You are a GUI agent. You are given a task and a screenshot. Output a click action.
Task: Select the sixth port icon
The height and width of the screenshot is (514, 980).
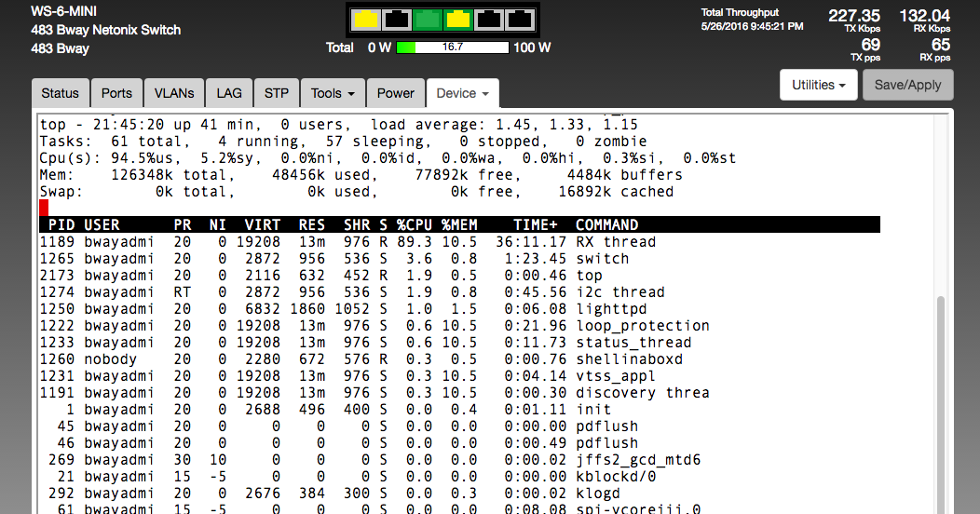(520, 19)
